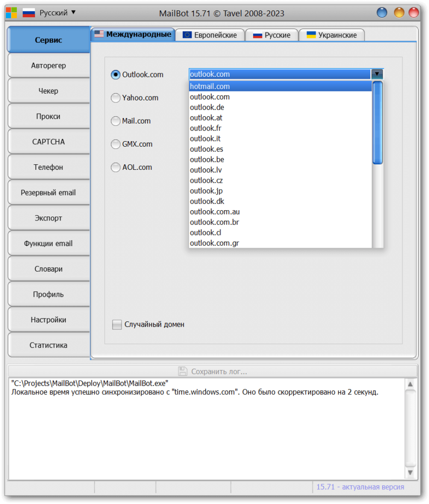Choose outlook.de from the domain list
The width and height of the screenshot is (429, 504).
pos(280,107)
